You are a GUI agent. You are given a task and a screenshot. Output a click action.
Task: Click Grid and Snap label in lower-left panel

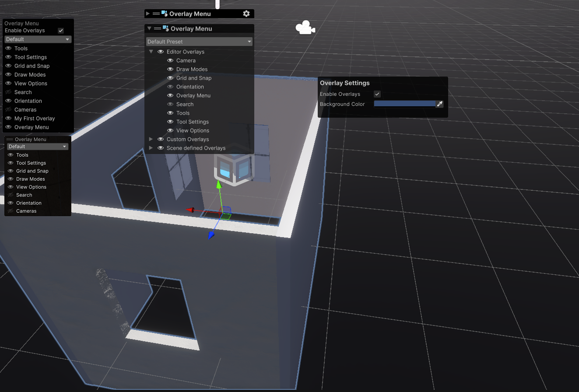point(32,171)
